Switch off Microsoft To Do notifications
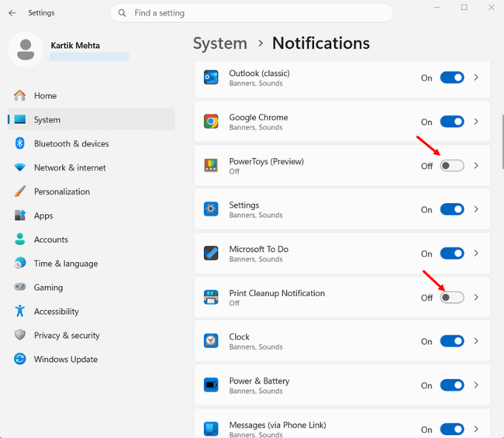The width and height of the screenshot is (504, 438). [x=452, y=253]
